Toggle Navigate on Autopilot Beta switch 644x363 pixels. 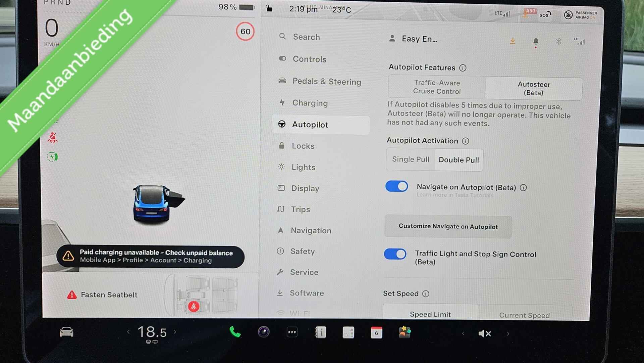click(396, 187)
